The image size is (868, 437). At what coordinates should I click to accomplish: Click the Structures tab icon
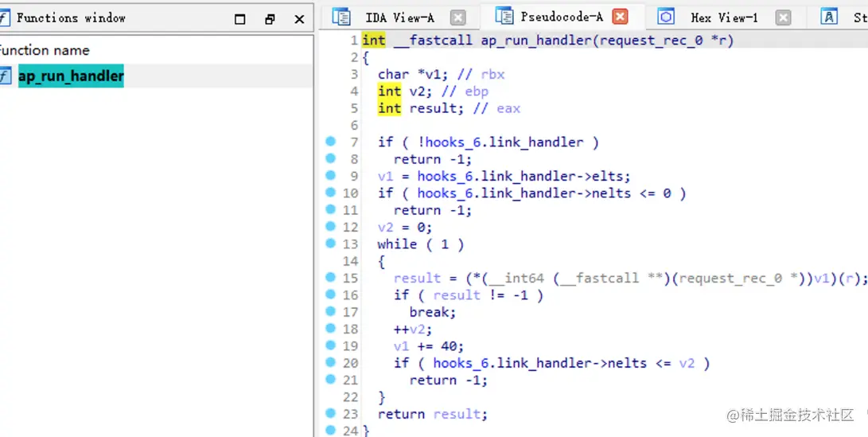tap(829, 18)
